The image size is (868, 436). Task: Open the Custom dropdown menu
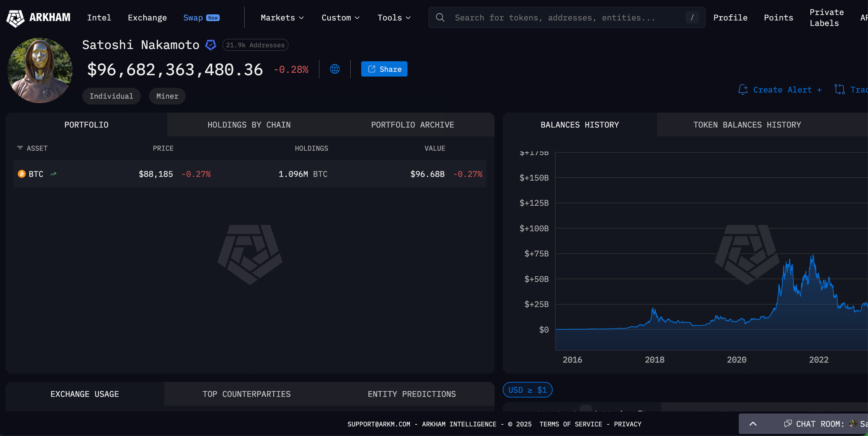click(x=340, y=18)
